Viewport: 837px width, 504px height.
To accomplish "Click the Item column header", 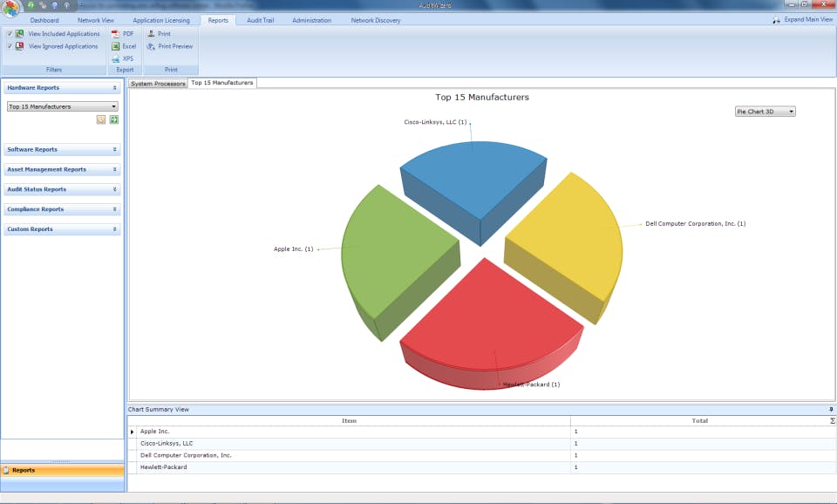I will pyautogui.click(x=349, y=420).
